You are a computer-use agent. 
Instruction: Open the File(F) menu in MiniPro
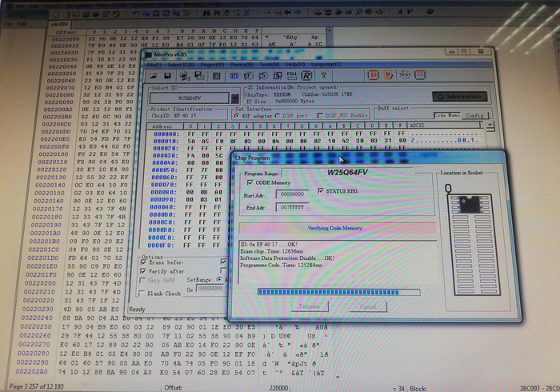154,65
